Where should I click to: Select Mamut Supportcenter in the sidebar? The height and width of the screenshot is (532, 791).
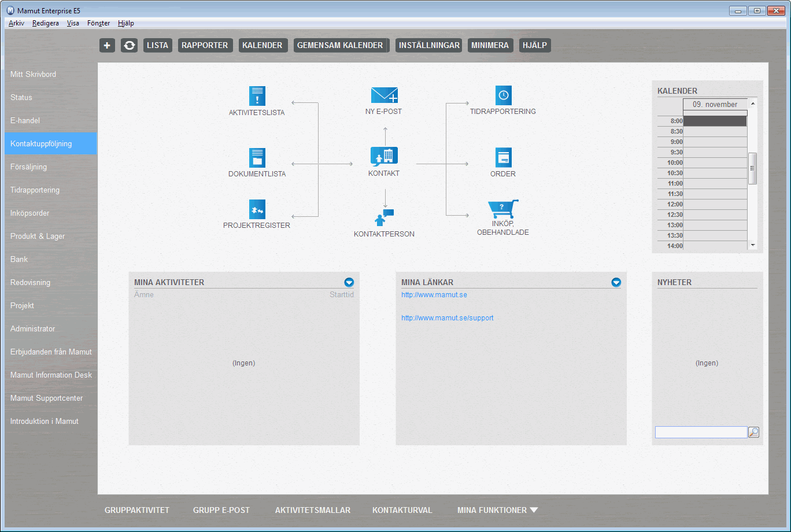[51, 398]
